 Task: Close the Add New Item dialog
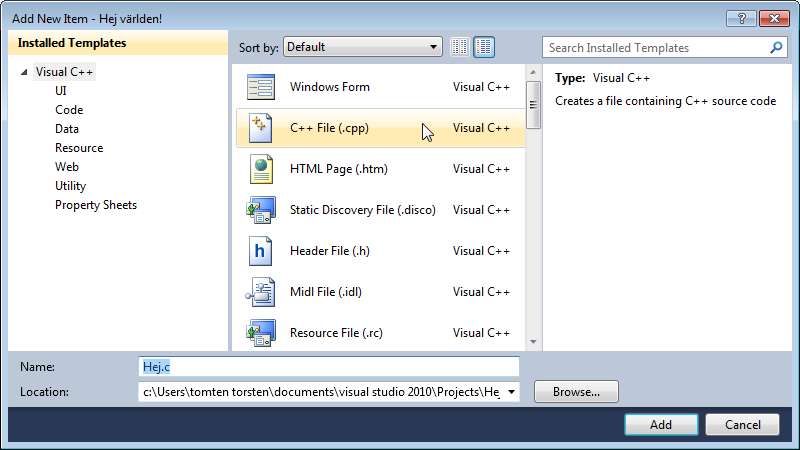pyautogui.click(x=774, y=19)
